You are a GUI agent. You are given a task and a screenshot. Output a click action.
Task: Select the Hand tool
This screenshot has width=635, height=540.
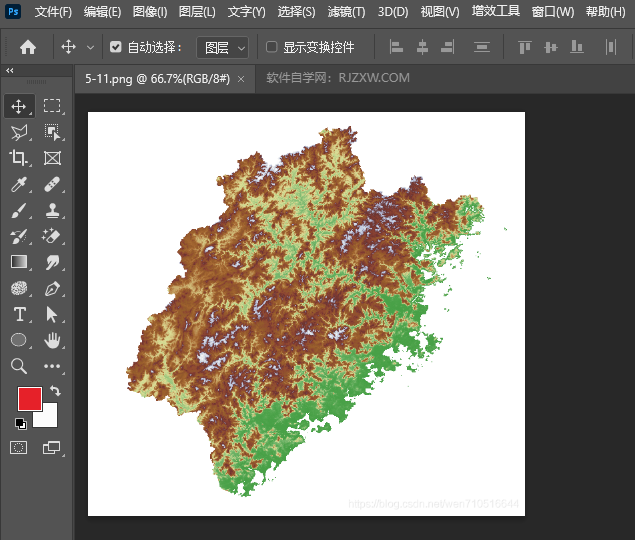(x=52, y=340)
